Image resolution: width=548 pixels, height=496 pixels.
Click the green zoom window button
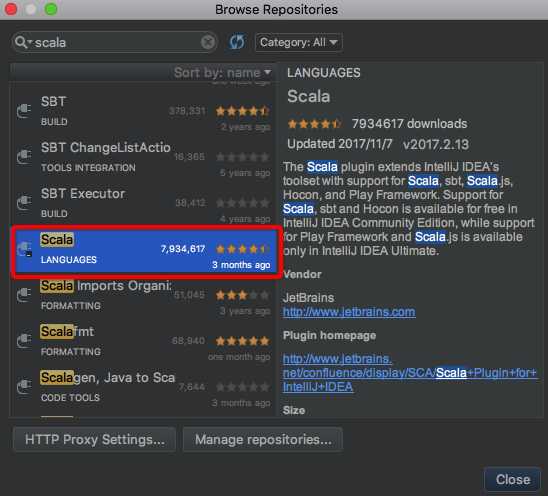[51, 9]
